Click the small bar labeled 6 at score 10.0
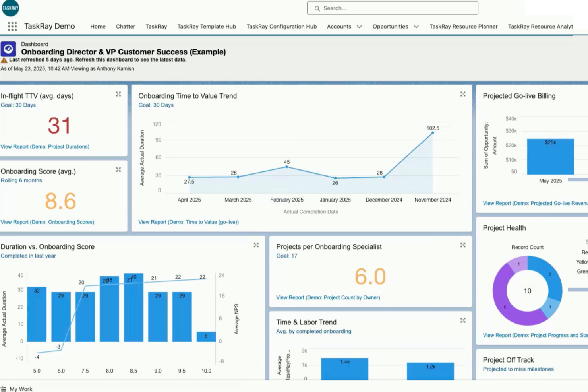 click(x=206, y=336)
